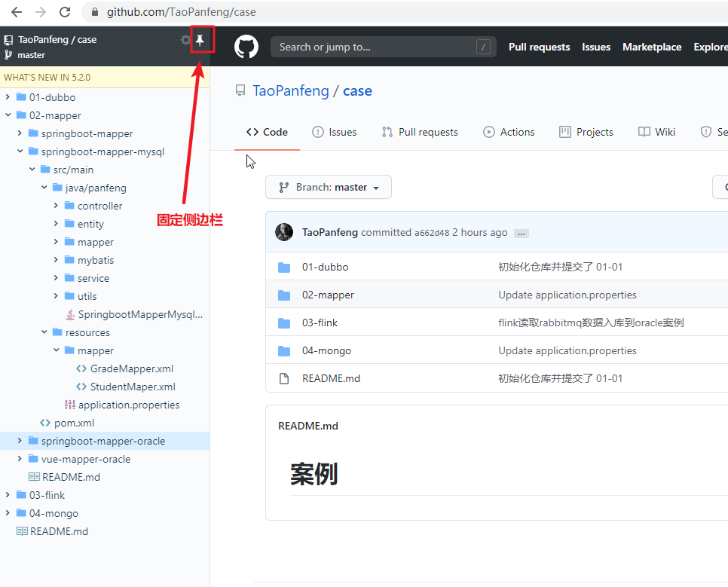Screen dimensions: 728x587
Task: Expand the mybatis folder
Action: (x=56, y=260)
